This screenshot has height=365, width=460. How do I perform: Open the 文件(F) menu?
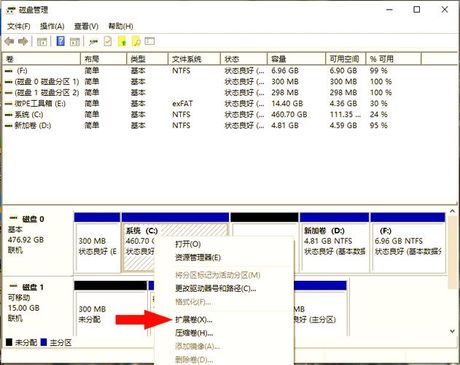tap(19, 26)
